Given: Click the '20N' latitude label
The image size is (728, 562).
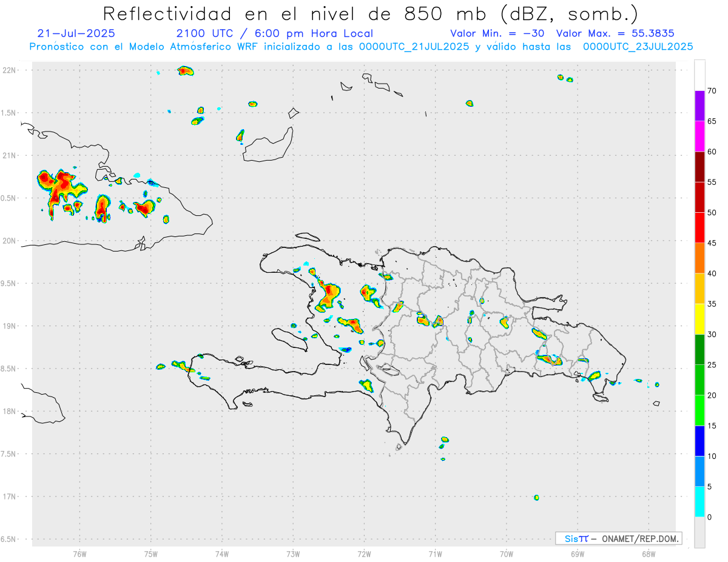Looking at the screenshot, I should click(9, 241).
